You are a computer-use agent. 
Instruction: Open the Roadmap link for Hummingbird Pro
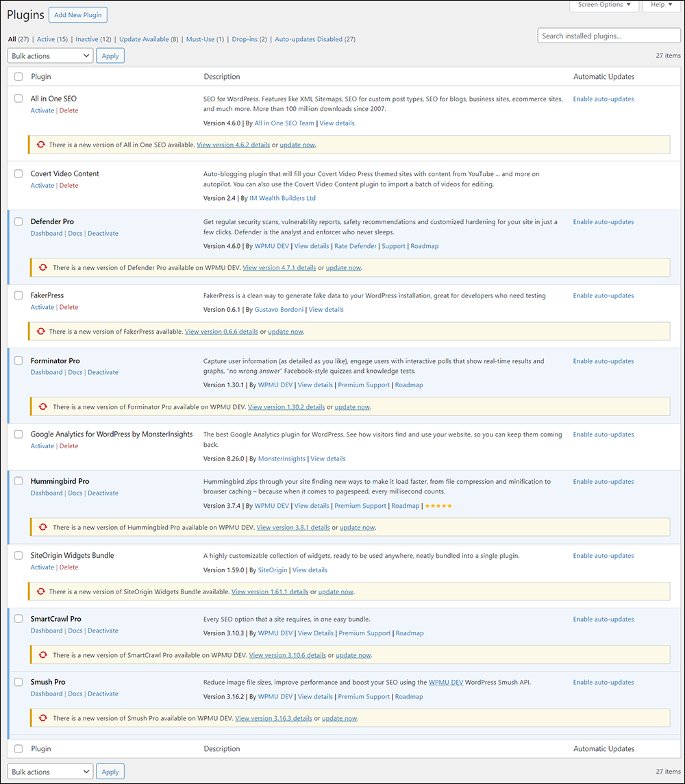[x=406, y=506]
